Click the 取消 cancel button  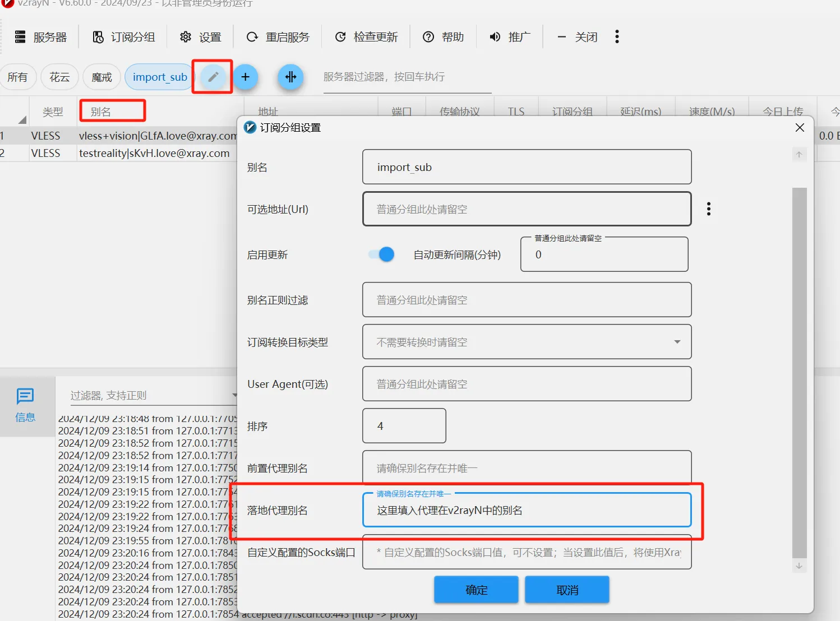click(x=567, y=590)
